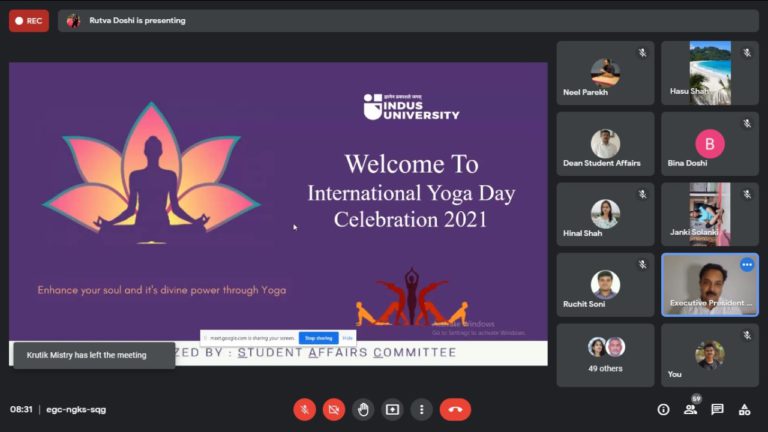Click Janki Solanki's muted mic icon
768x432 pixels.
click(x=747, y=194)
